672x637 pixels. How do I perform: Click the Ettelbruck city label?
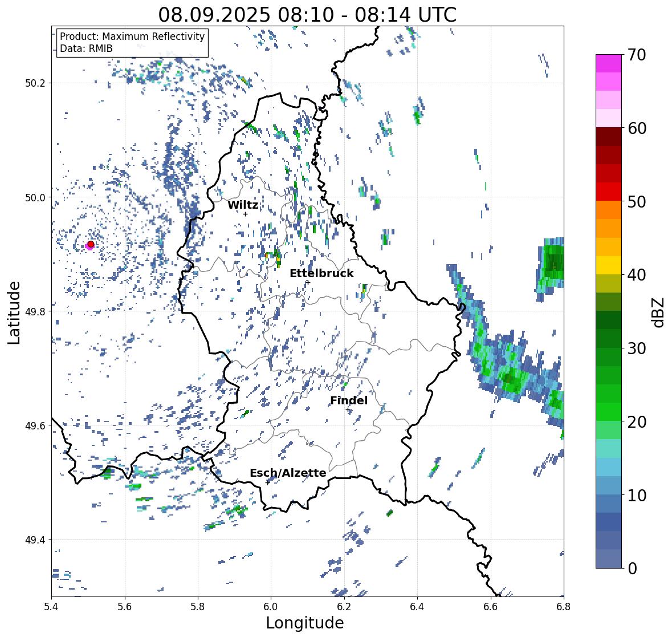(321, 273)
